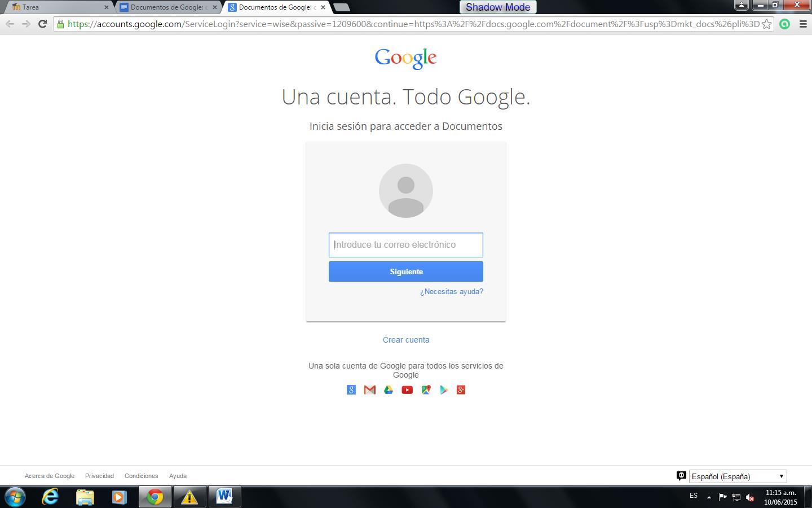Screen dimensions: 812x508
Task: Open the volume icon in system tray
Action: [x=750, y=497]
